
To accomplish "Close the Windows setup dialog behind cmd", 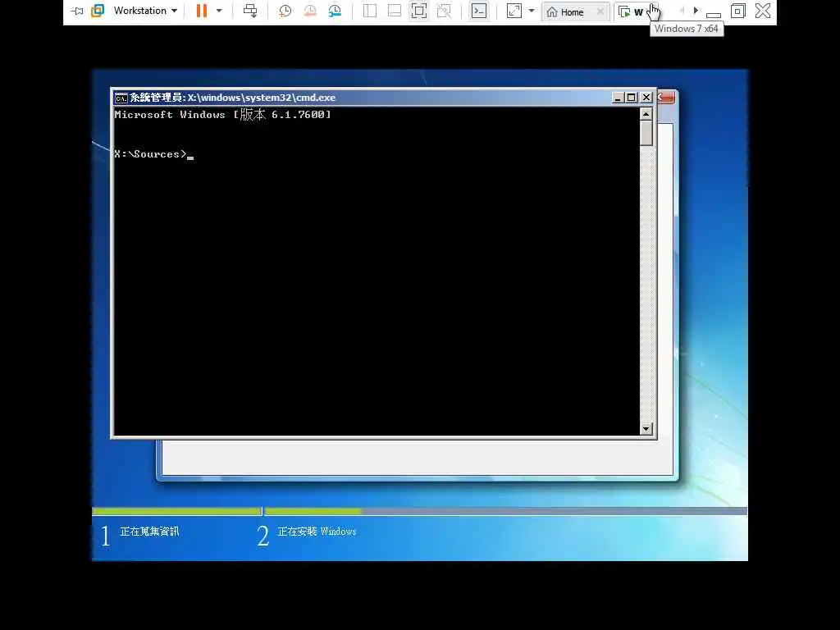I will coord(666,98).
